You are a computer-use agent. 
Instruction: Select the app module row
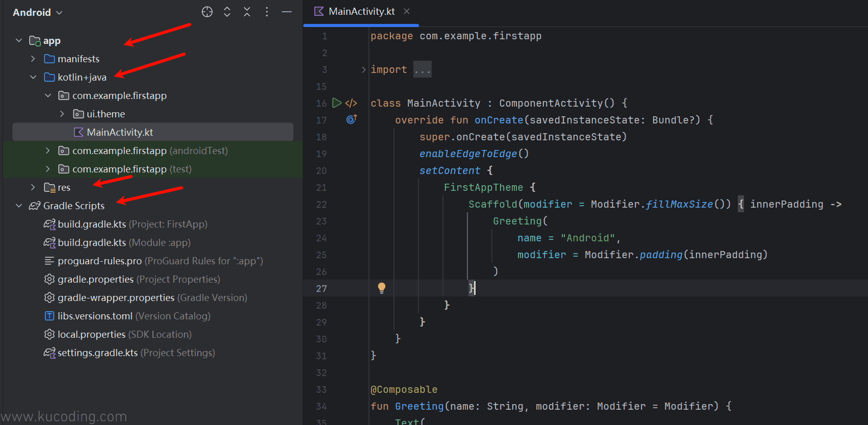click(153, 40)
